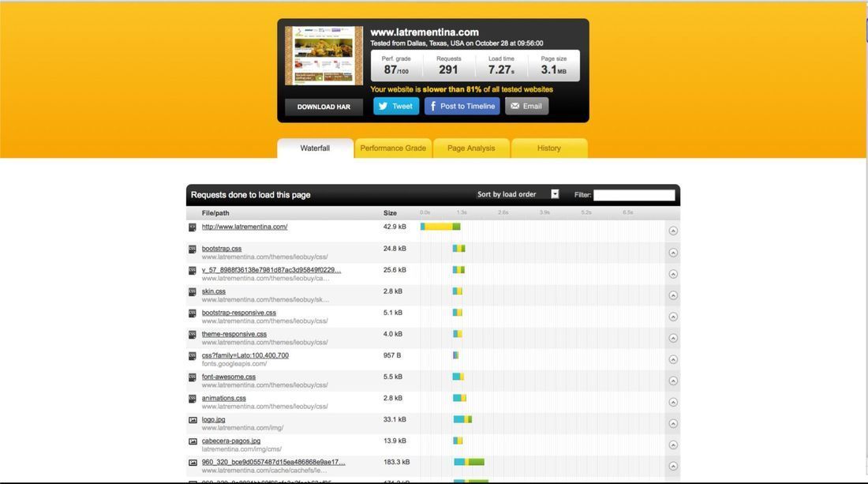Click the latrementina website screenshot thumbnail

pyautogui.click(x=324, y=55)
